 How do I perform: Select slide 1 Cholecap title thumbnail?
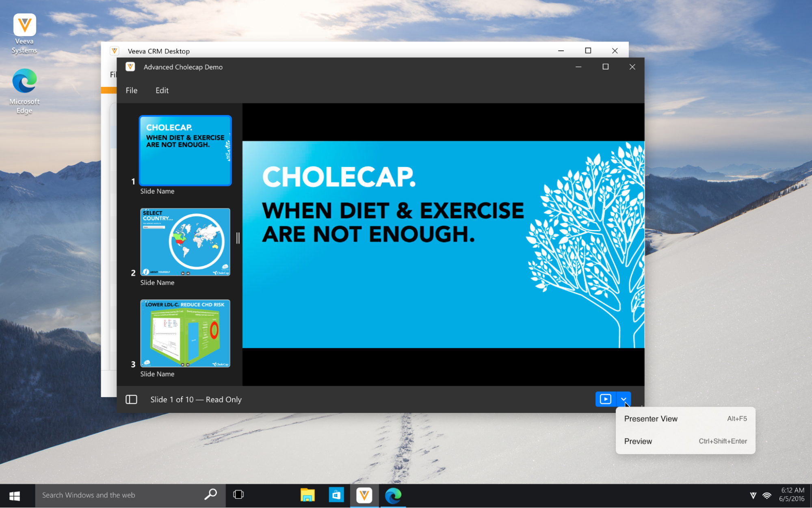tap(185, 151)
